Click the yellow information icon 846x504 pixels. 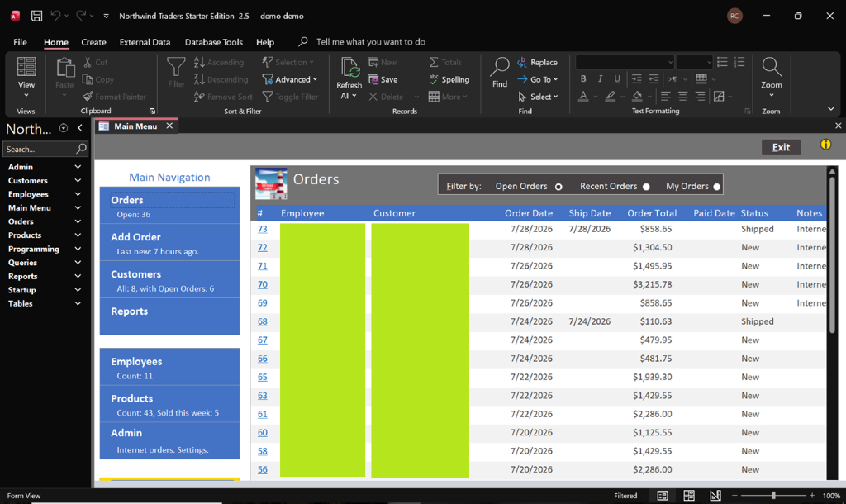825,145
